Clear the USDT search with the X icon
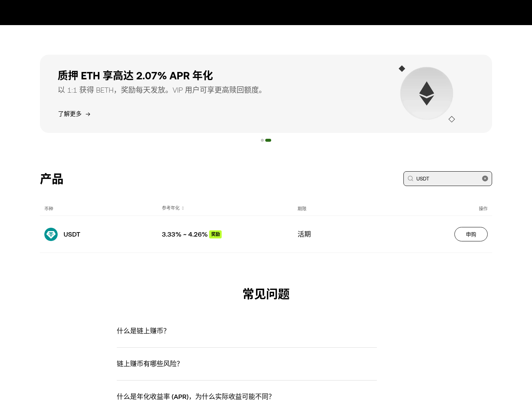 (485, 179)
